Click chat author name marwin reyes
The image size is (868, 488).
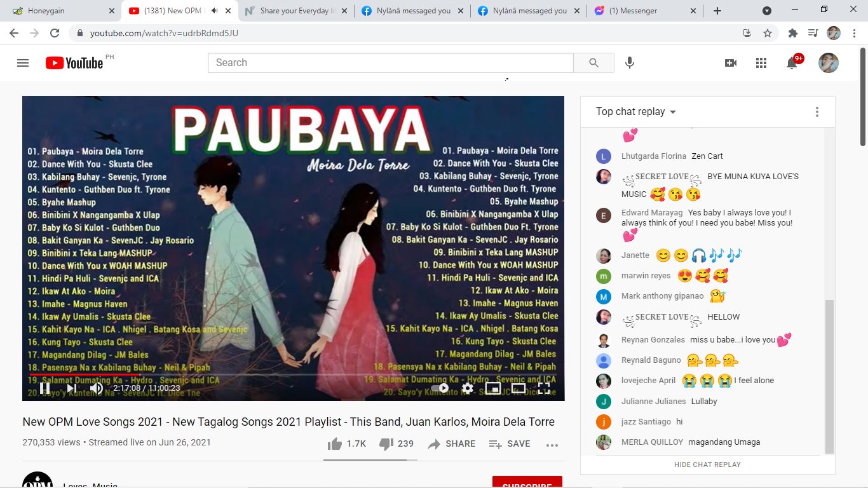coord(646,276)
